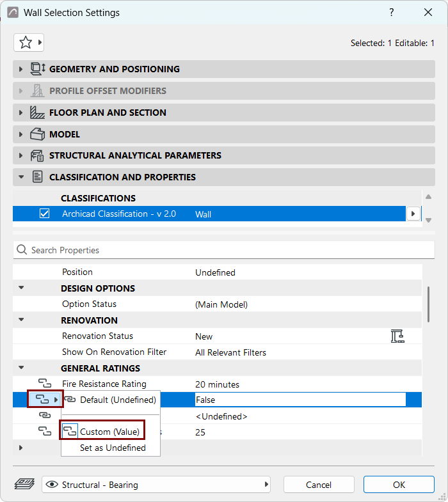Expand the Floor Plan and Section panel

21,113
